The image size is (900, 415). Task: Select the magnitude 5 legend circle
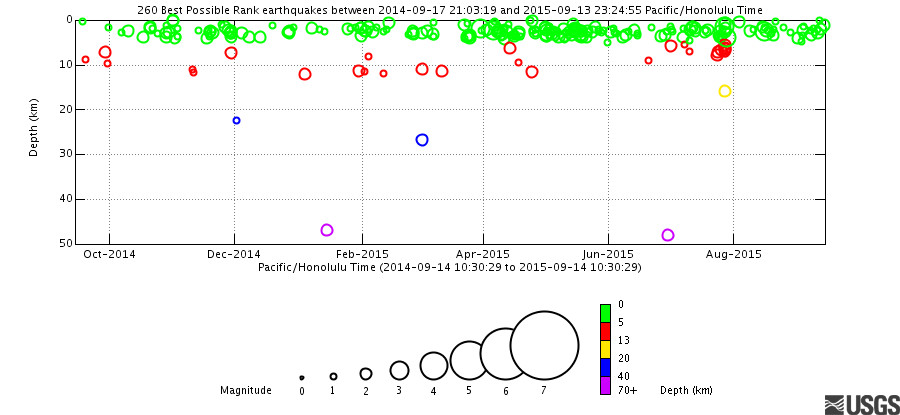click(x=469, y=360)
